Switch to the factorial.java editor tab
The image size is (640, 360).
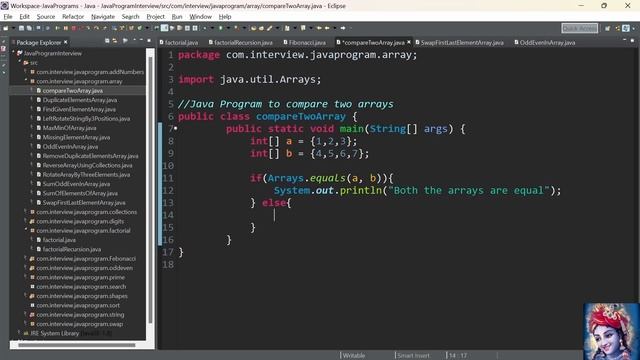179,42
